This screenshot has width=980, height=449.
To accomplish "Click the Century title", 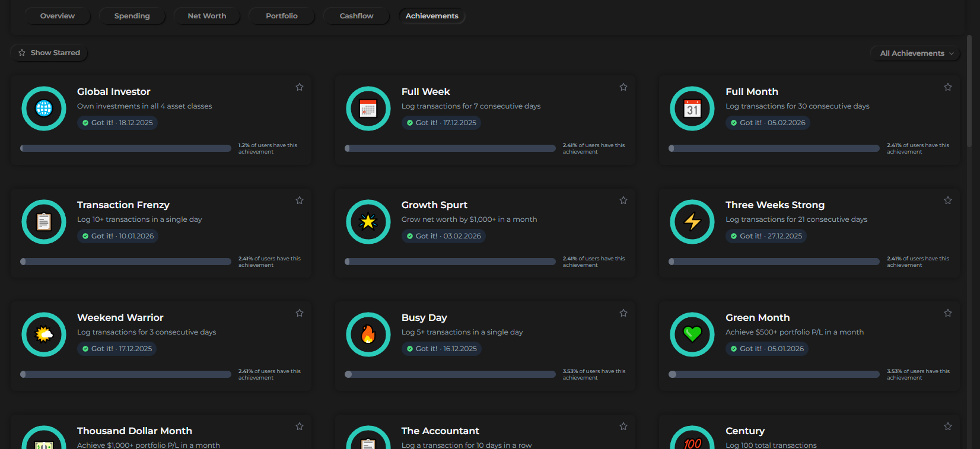I will coord(745,431).
